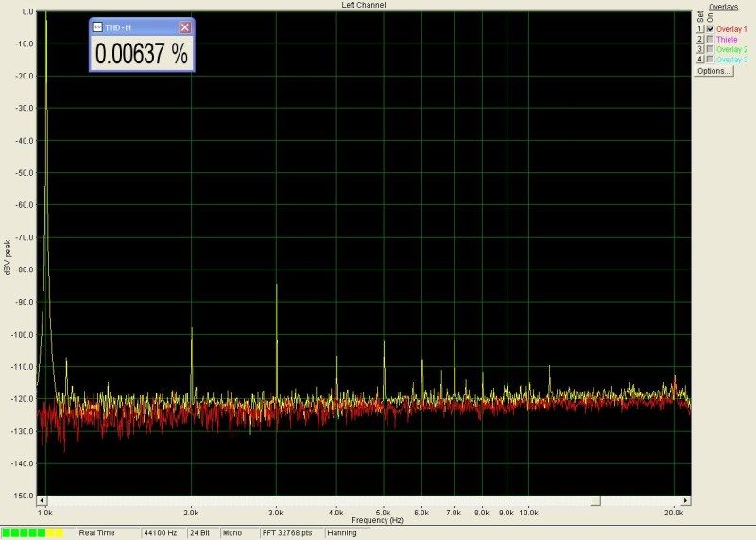Click the horizontal scrollbar left arrow

point(42,501)
